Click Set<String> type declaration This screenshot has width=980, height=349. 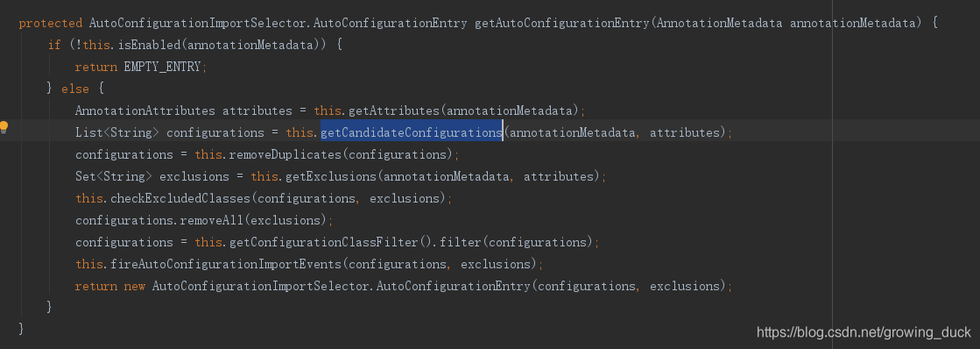tap(114, 176)
